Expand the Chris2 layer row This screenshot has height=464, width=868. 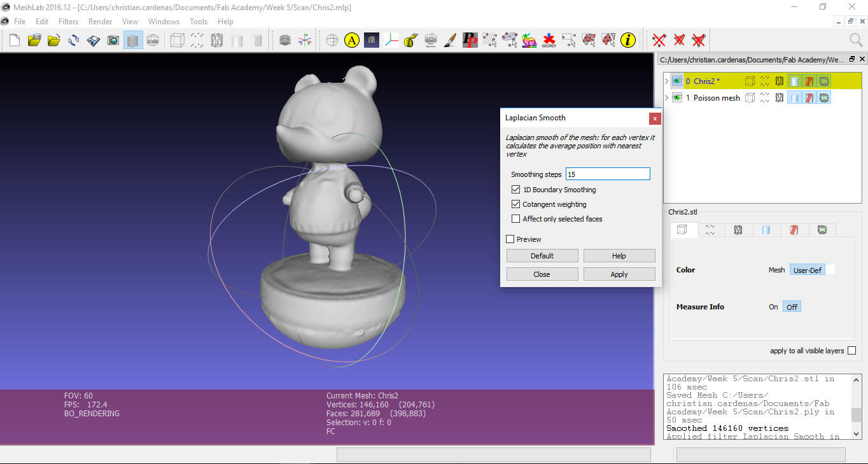click(666, 81)
